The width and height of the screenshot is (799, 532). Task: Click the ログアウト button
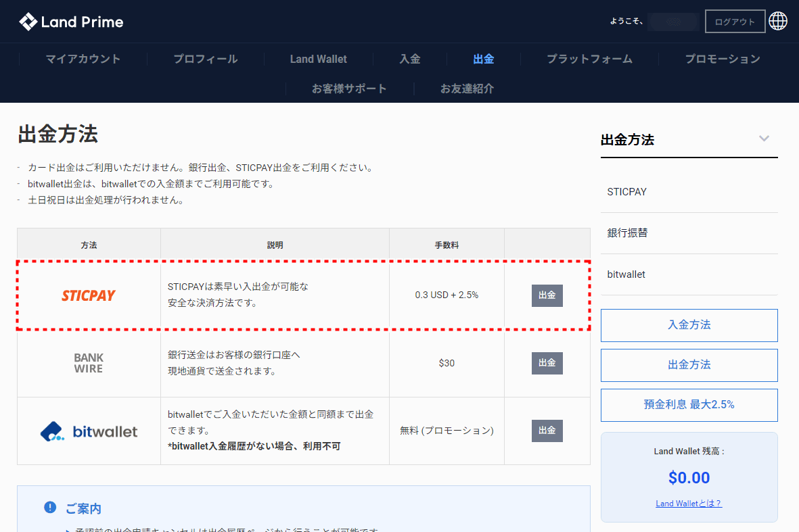point(735,22)
